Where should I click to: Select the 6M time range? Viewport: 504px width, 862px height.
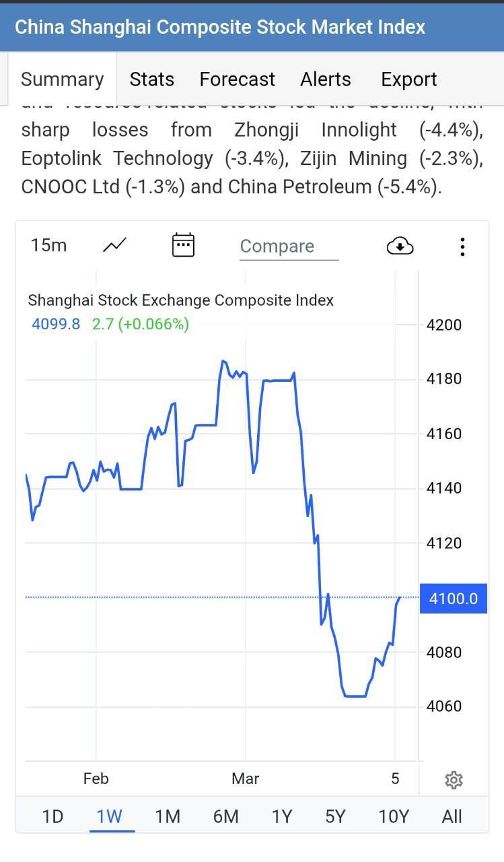point(225,816)
